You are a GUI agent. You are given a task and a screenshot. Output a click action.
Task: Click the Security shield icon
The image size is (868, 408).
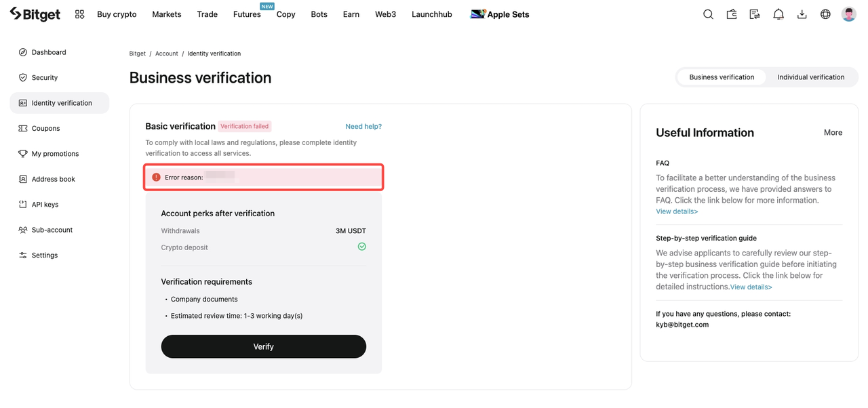click(23, 78)
